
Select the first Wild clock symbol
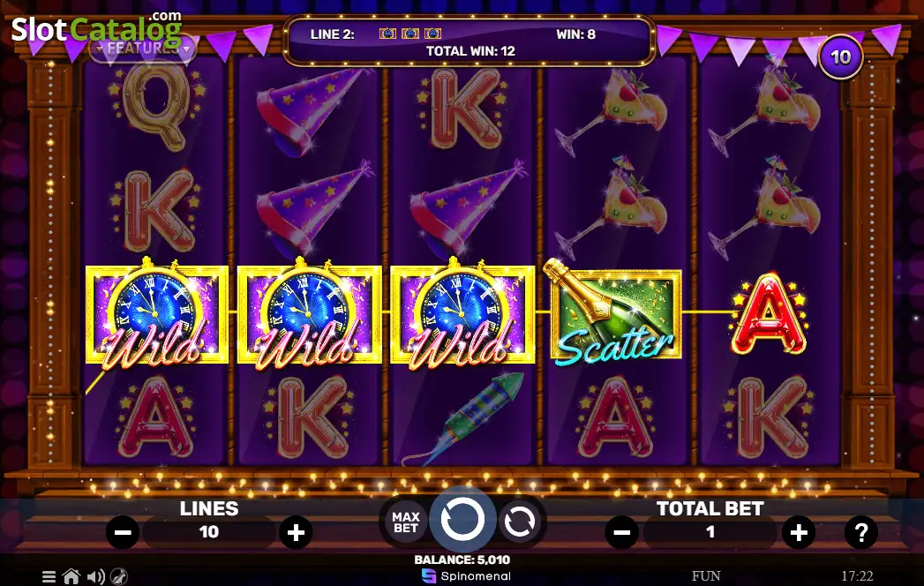pos(157,313)
